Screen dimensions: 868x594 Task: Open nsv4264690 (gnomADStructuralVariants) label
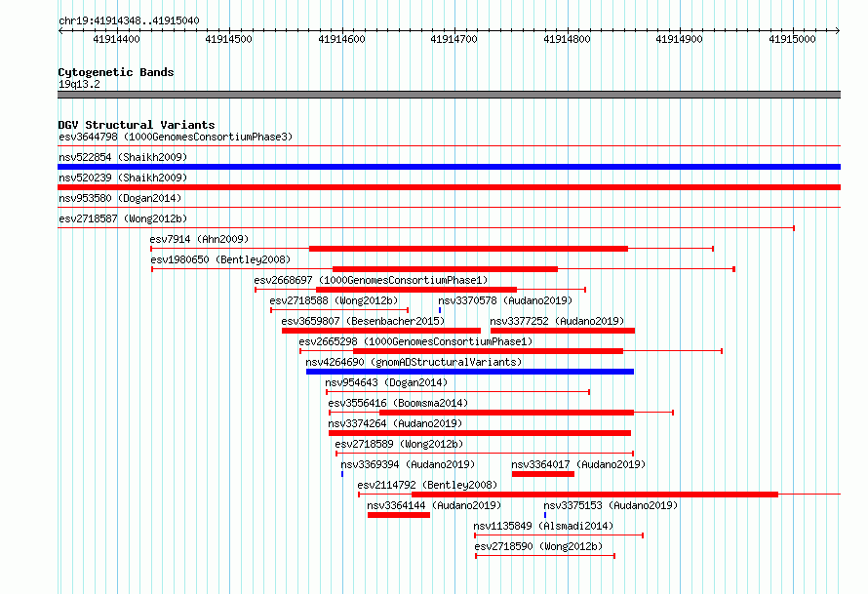tap(414, 362)
